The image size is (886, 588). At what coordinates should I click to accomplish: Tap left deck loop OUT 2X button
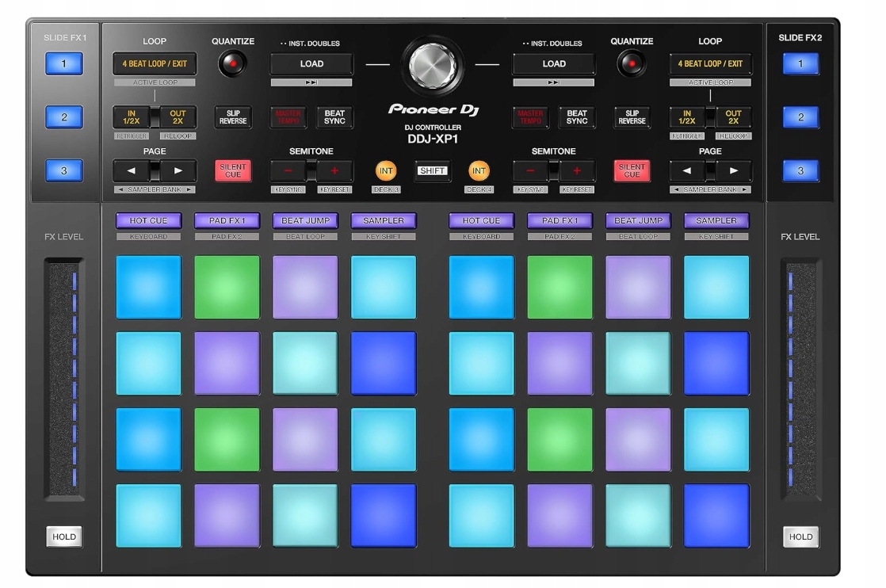(x=178, y=117)
